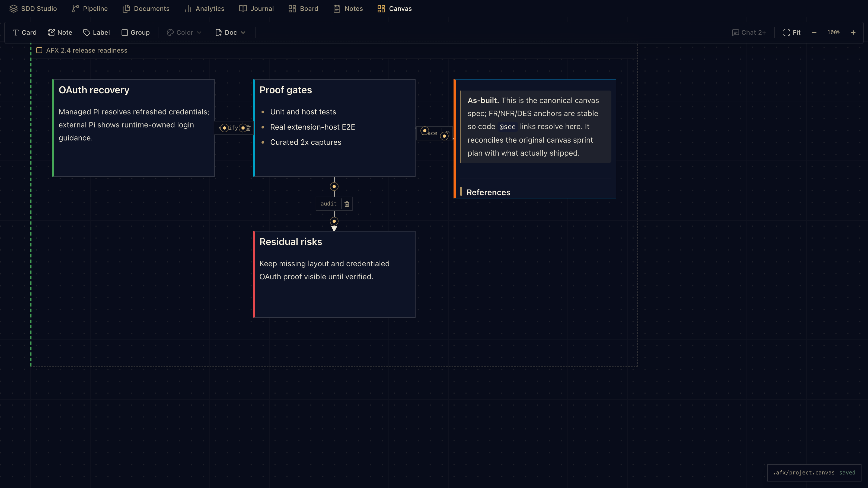Click the 'saved' status indicator

pos(847,473)
